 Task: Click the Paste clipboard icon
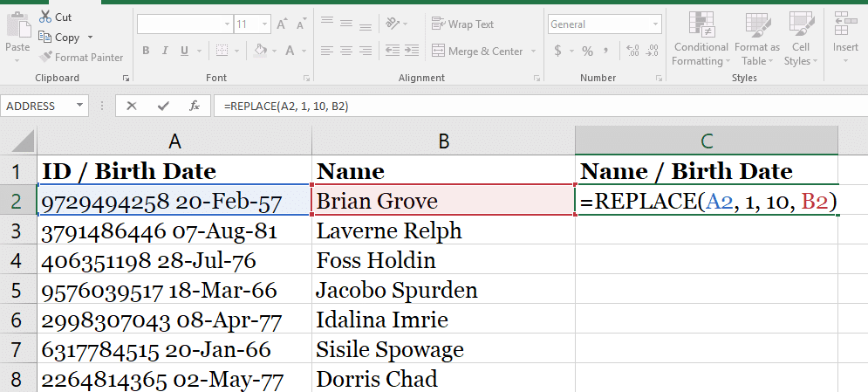(17, 25)
